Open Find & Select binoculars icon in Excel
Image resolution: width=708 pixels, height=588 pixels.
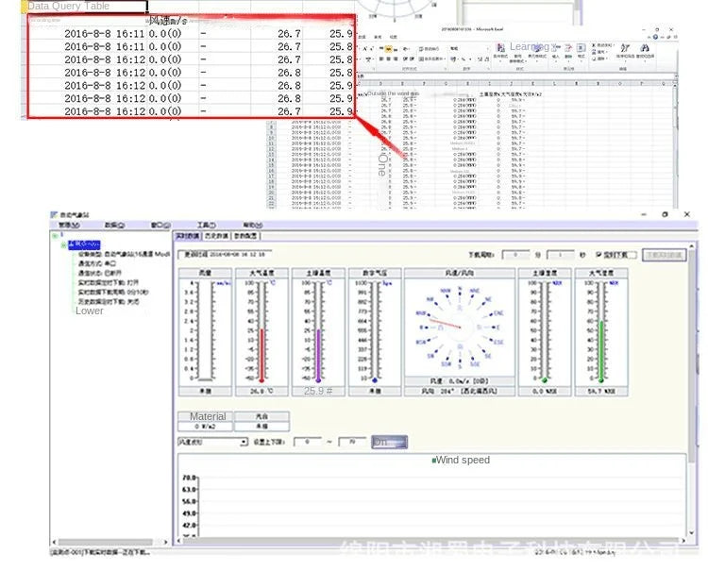[645, 48]
